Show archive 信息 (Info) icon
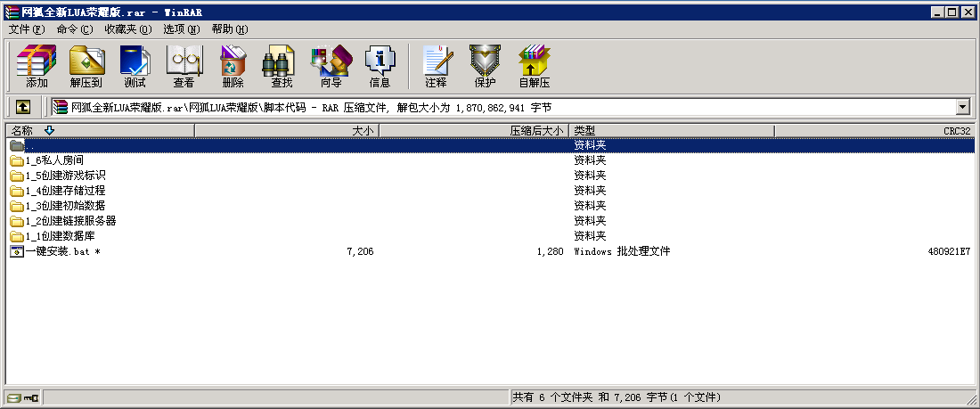The image size is (980, 409). click(380, 66)
